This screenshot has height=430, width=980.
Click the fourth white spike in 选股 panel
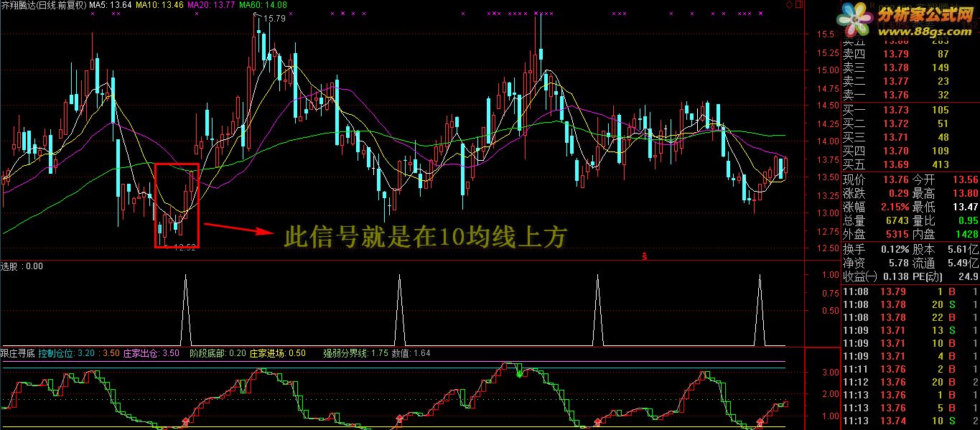[760, 309]
